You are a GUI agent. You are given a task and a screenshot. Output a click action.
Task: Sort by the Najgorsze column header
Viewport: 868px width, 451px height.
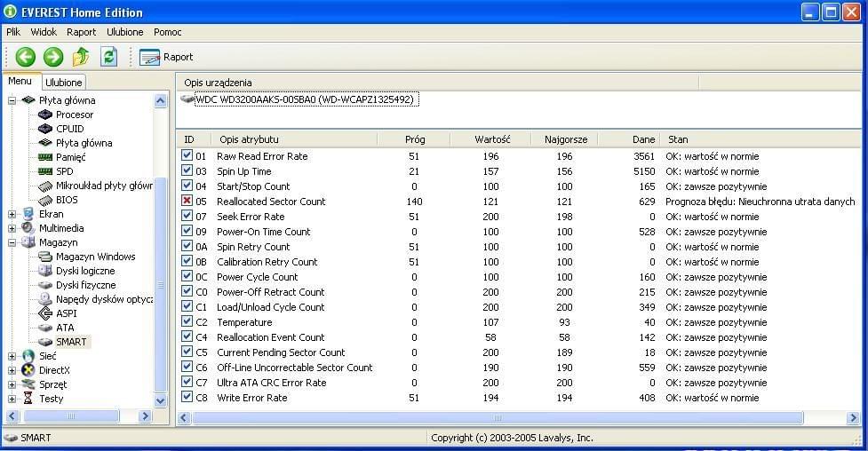(565, 139)
